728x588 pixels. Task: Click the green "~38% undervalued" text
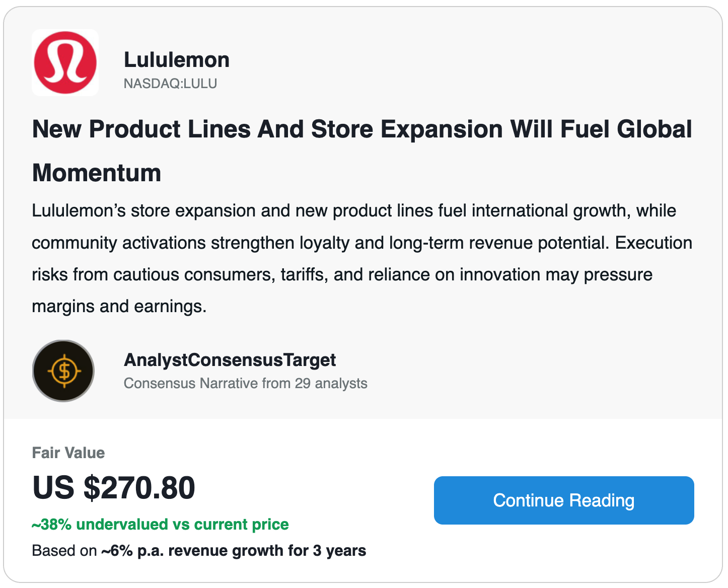pos(160,525)
